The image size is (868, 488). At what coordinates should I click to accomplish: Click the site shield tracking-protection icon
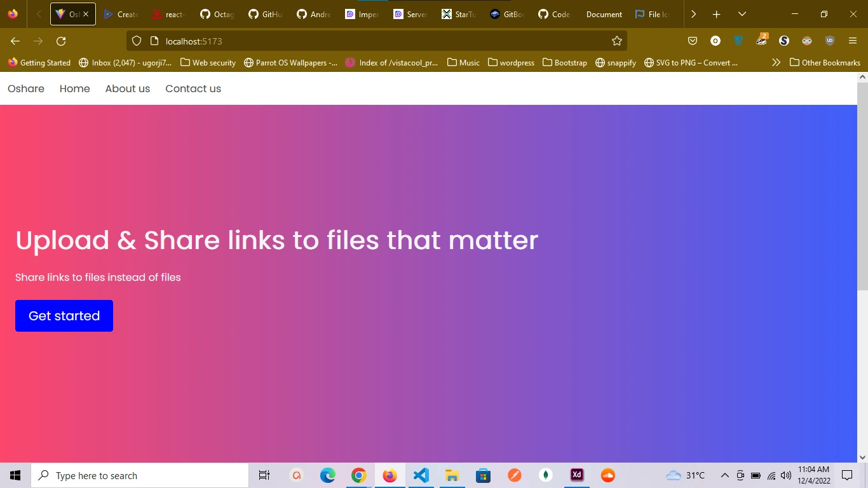pos(136,41)
